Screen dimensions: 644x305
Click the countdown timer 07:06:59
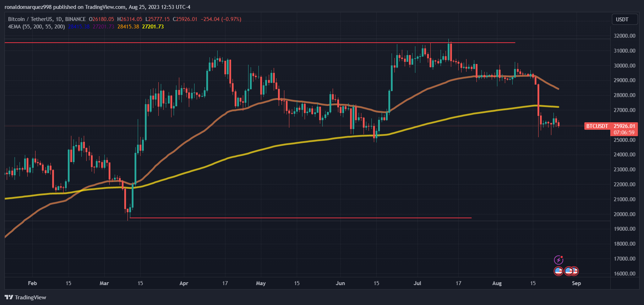point(624,133)
